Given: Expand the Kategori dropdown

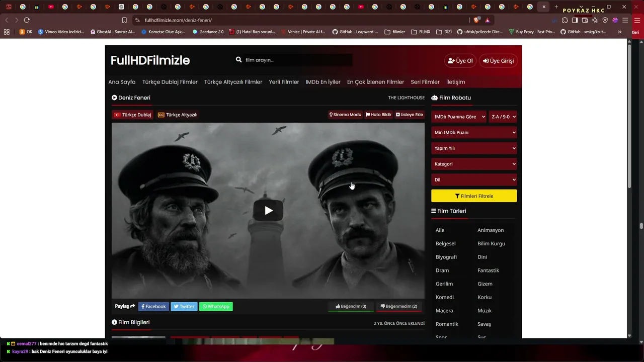Looking at the screenshot, I should coord(474,164).
